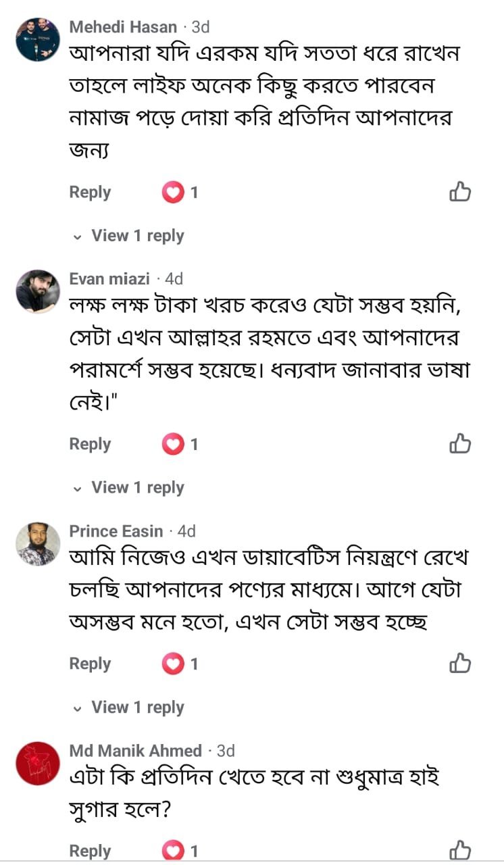Tap heart reaction on Md Manik Ahmed's comment
Screen dimensions: 504x865
tap(173, 850)
